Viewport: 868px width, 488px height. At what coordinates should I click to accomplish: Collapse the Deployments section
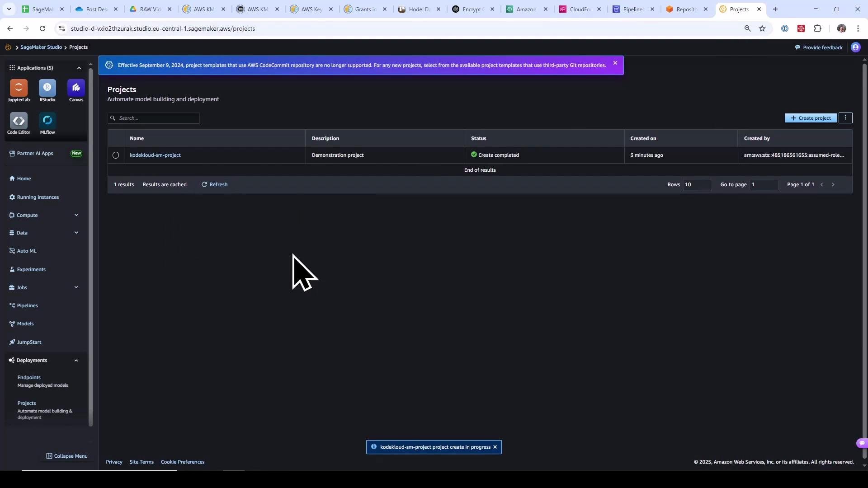(x=76, y=360)
